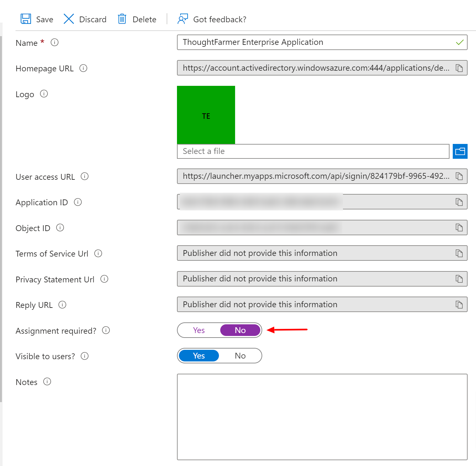The height and width of the screenshot is (466, 476).
Task: Open info tooltip next to Logo
Action: [44, 94]
